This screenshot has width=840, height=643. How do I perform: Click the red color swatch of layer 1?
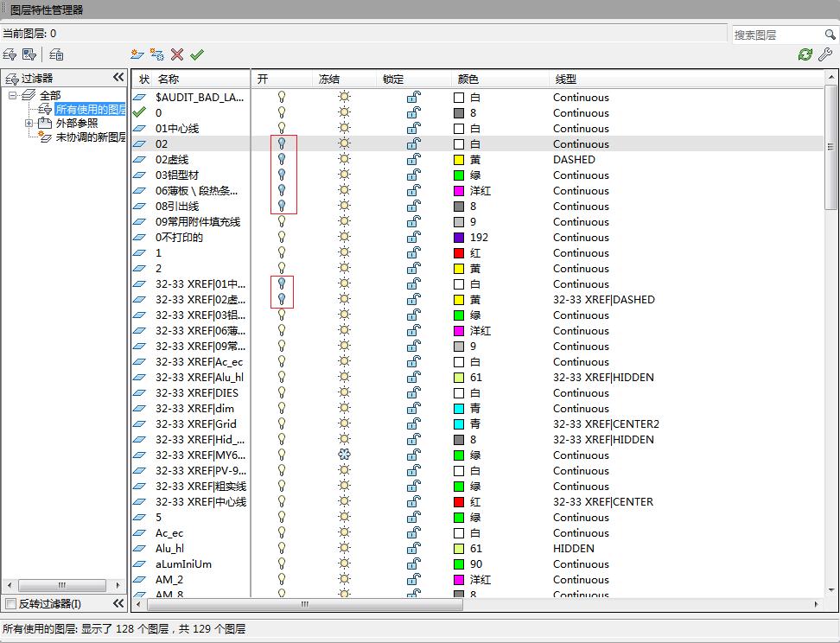pos(459,253)
